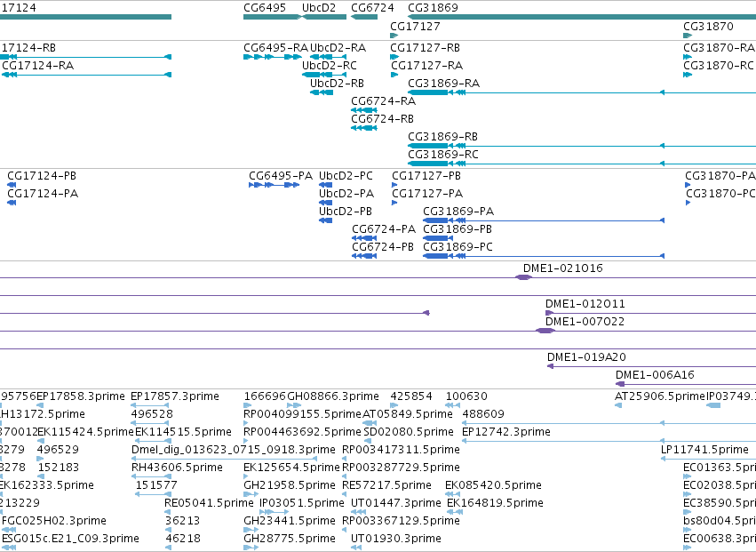Select feature 425854
The width and height of the screenshot is (756, 552).
coord(411,396)
